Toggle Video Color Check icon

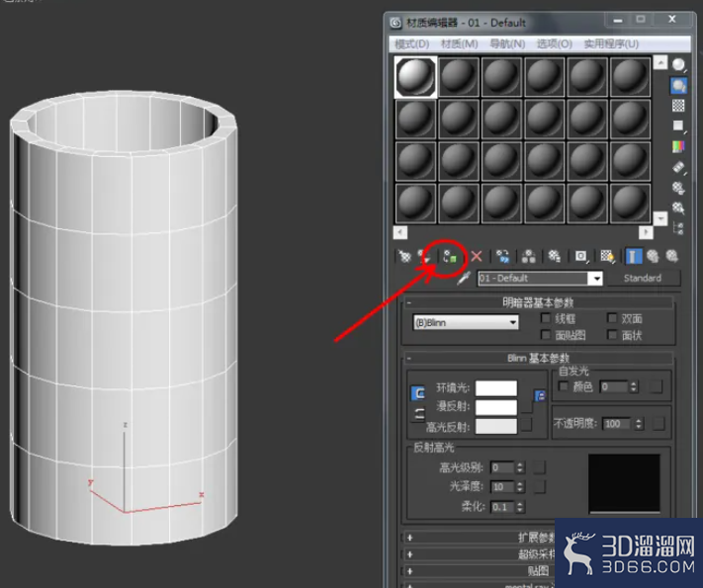tap(678, 146)
